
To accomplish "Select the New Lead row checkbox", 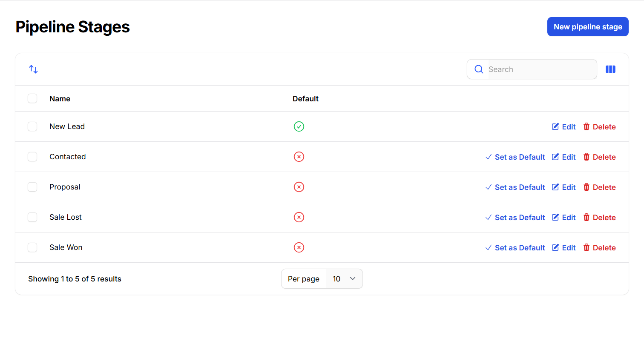I will point(32,126).
